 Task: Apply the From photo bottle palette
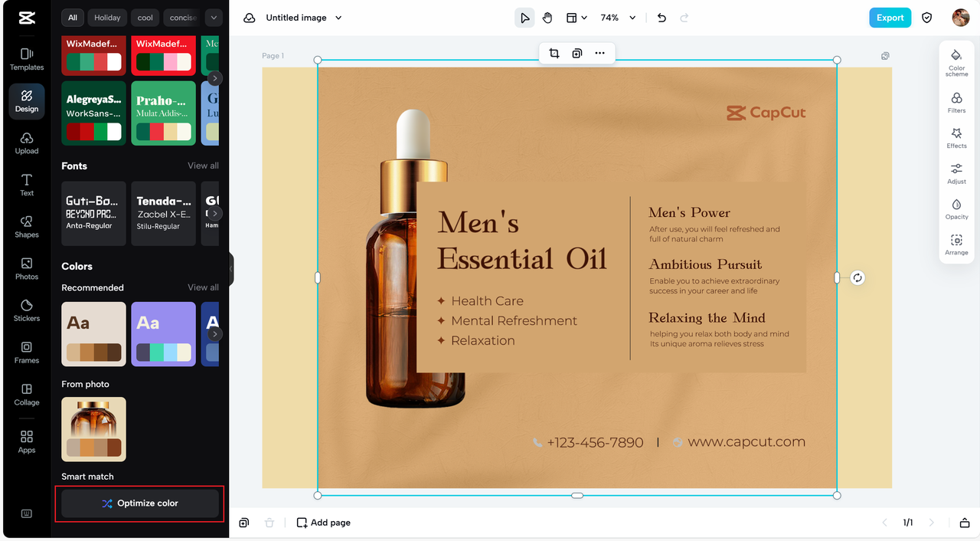(93, 429)
